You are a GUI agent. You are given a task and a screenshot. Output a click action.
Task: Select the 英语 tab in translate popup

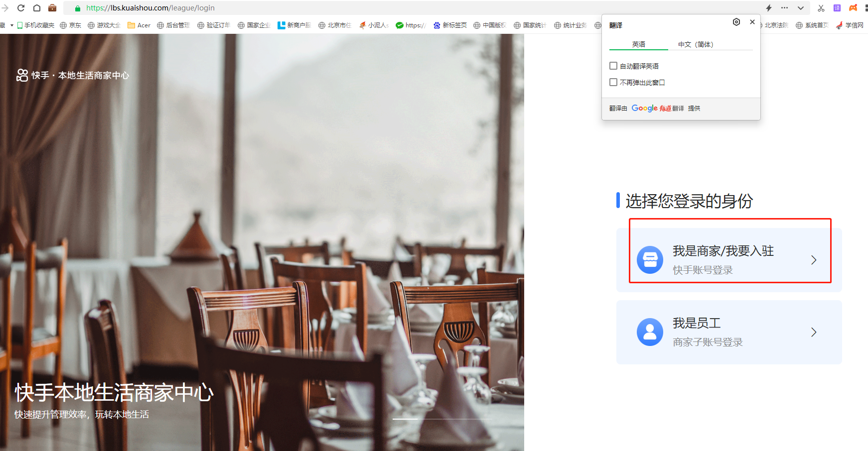pyautogui.click(x=639, y=44)
